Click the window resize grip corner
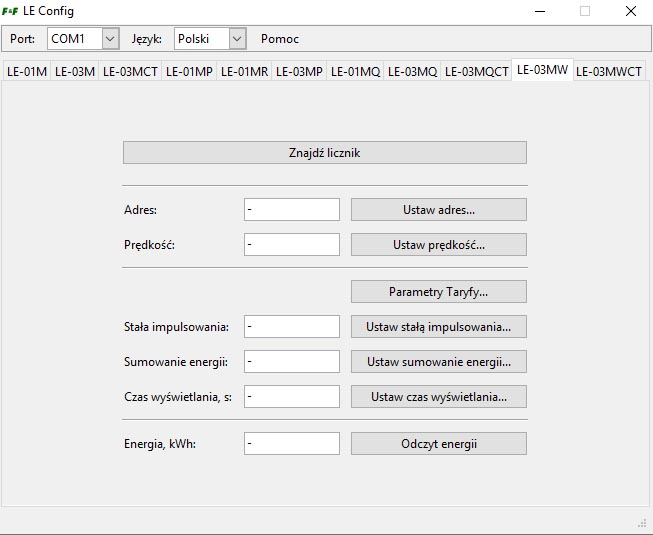 pyautogui.click(x=642, y=523)
